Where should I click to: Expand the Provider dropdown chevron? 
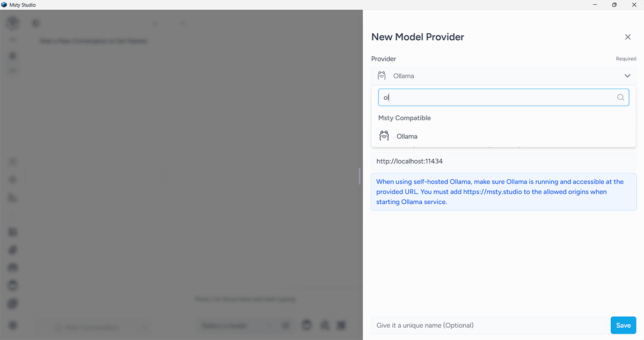click(627, 76)
